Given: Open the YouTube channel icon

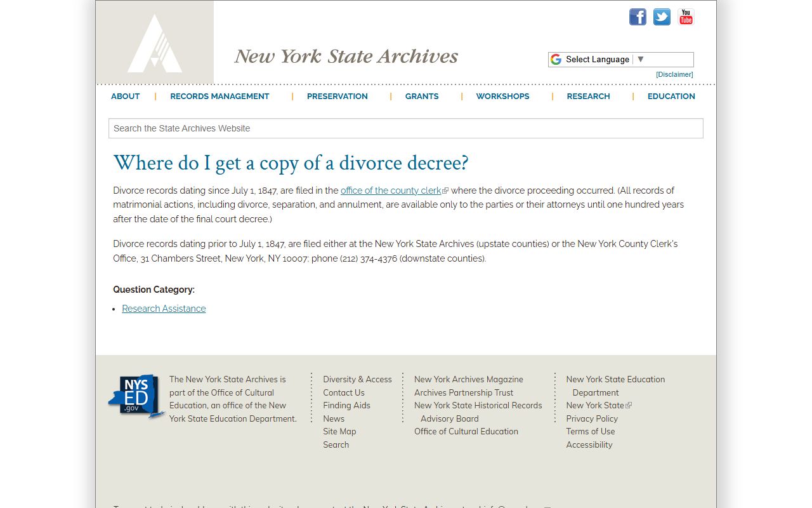Looking at the screenshot, I should point(686,17).
